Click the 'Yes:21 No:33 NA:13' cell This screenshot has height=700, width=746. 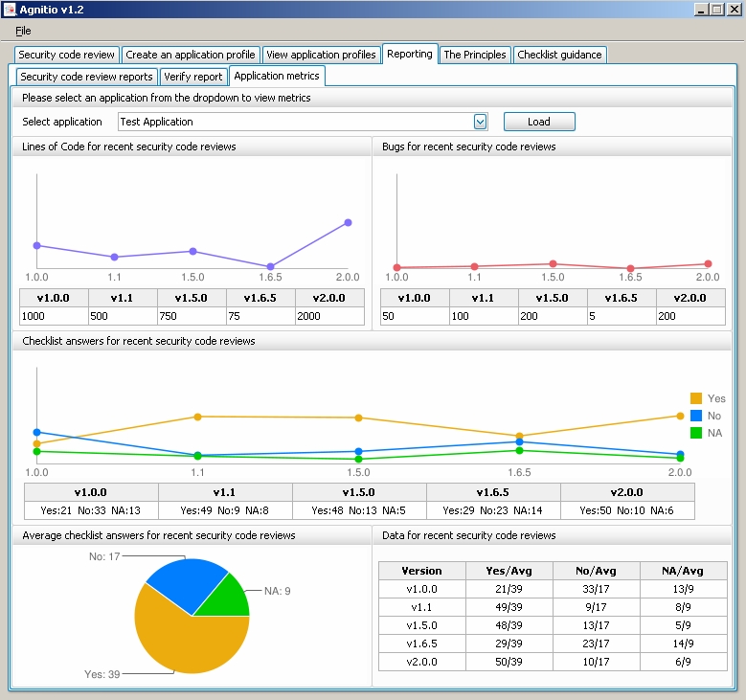coord(91,510)
